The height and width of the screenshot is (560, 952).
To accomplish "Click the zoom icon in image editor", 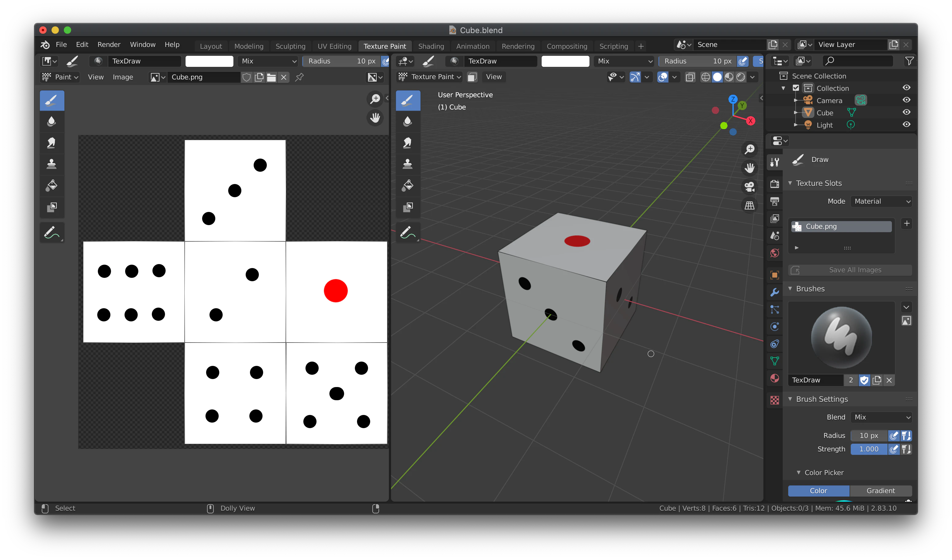I will coord(375,99).
